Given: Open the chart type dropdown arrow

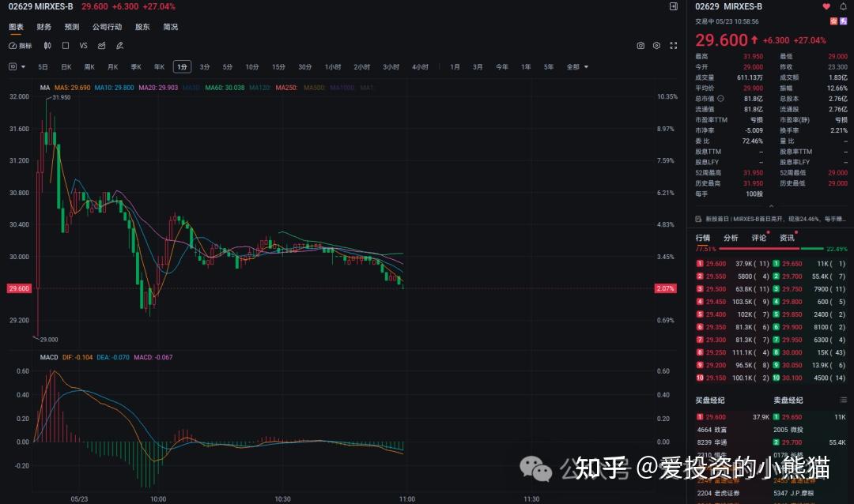Looking at the screenshot, I should click(x=25, y=66).
